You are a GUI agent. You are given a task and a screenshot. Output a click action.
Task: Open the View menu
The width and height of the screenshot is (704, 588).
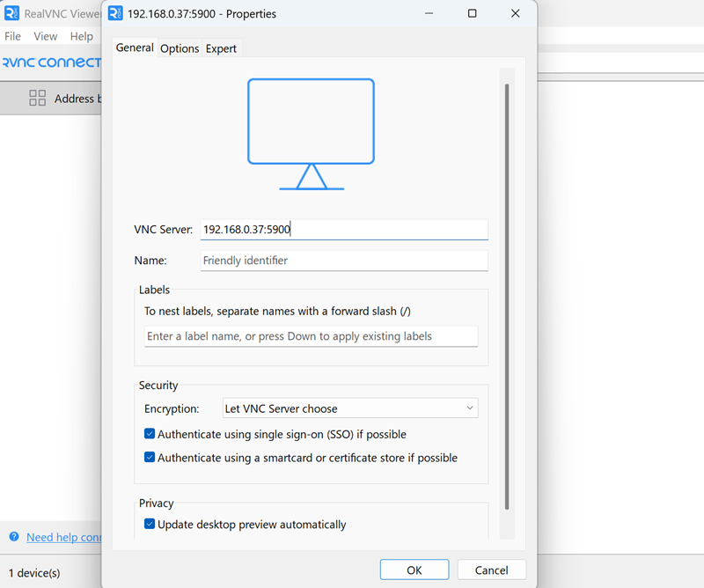coord(45,36)
